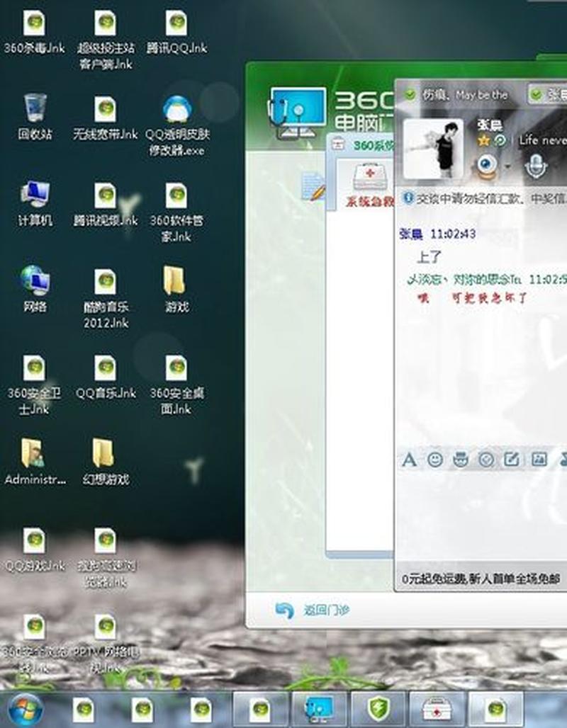Screen dimensions: 567x728
Task: Click the 360 电脑门诊 monitor logo
Action: [x=298, y=113]
